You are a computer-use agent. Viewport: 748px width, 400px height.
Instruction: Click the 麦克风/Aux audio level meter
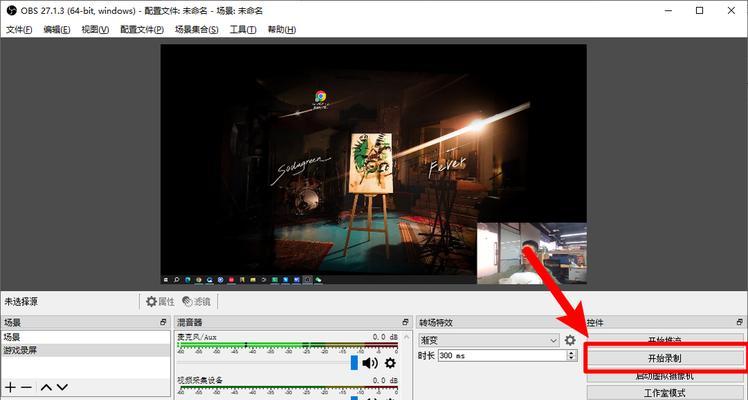[x=288, y=345]
